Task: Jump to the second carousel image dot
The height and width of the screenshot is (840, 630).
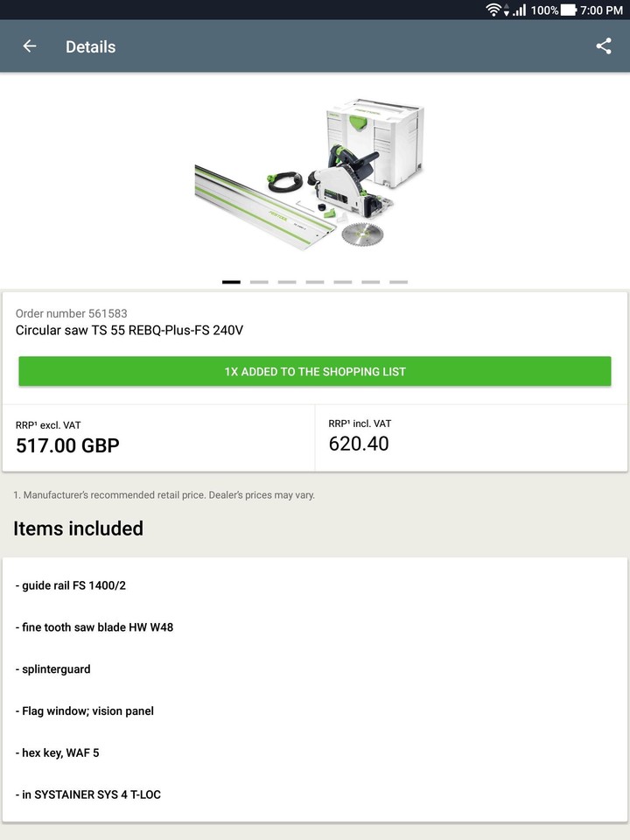Action: click(259, 282)
